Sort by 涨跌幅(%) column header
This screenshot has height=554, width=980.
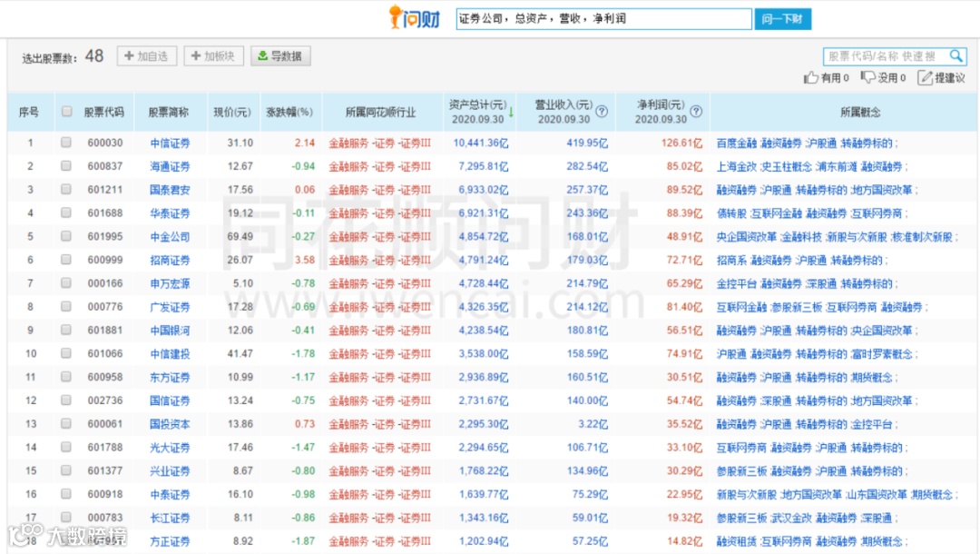pos(289,112)
